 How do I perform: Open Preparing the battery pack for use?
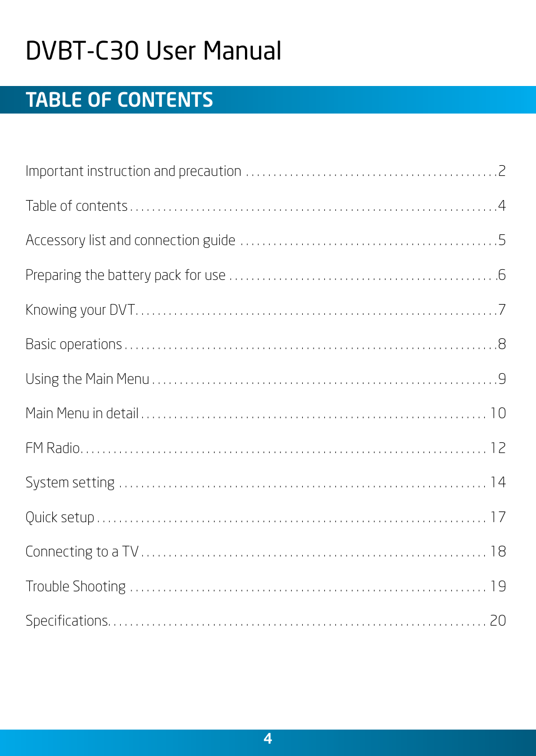point(125,275)
